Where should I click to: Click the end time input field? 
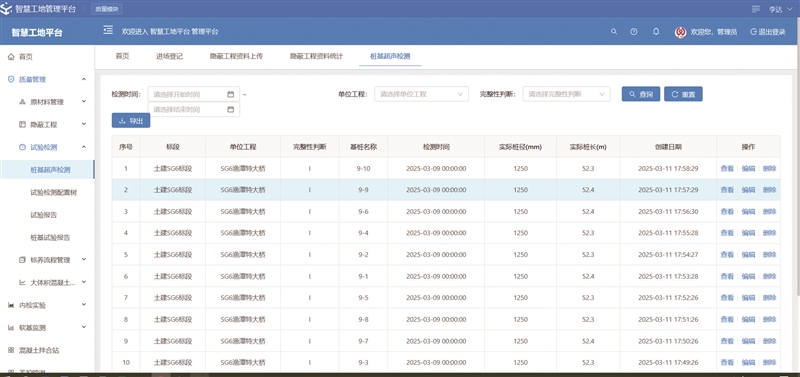(193, 109)
